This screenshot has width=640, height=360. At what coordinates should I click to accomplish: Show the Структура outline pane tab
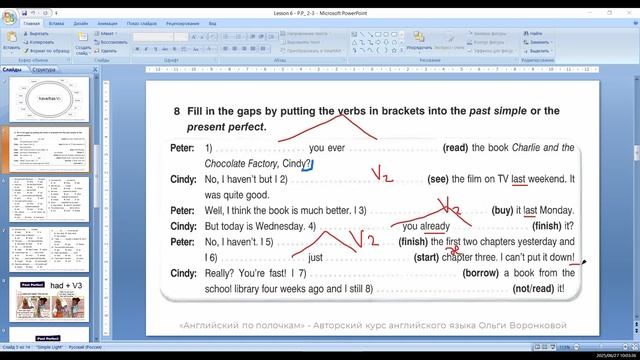tap(44, 70)
